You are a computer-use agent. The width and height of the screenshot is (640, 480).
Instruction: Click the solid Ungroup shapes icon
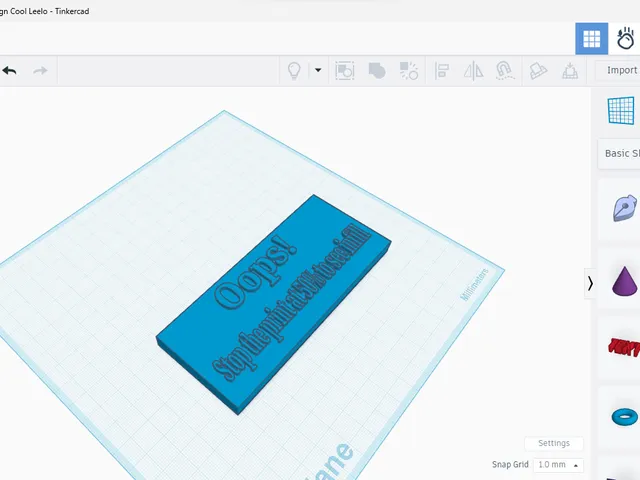pos(377,71)
